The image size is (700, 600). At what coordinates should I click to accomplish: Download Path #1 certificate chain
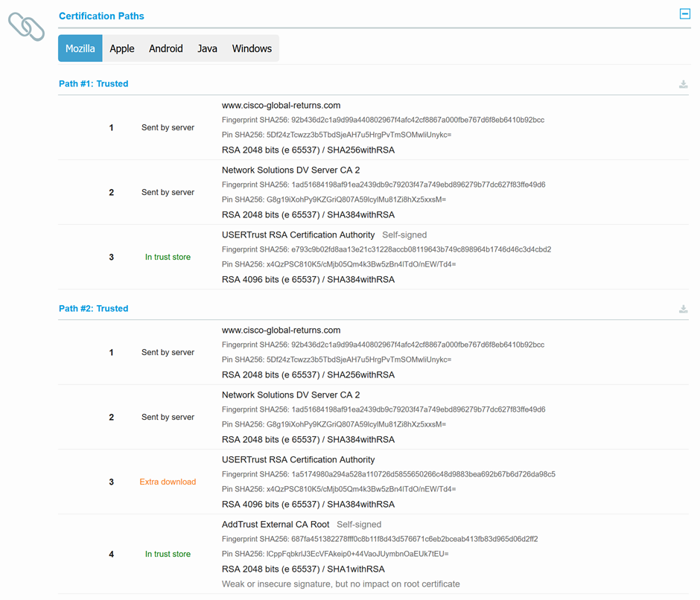(683, 84)
